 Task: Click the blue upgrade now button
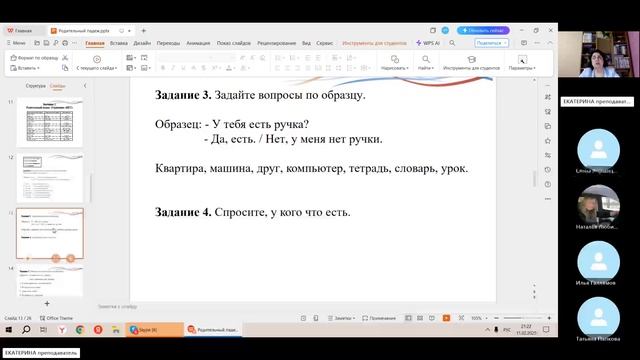(x=483, y=30)
